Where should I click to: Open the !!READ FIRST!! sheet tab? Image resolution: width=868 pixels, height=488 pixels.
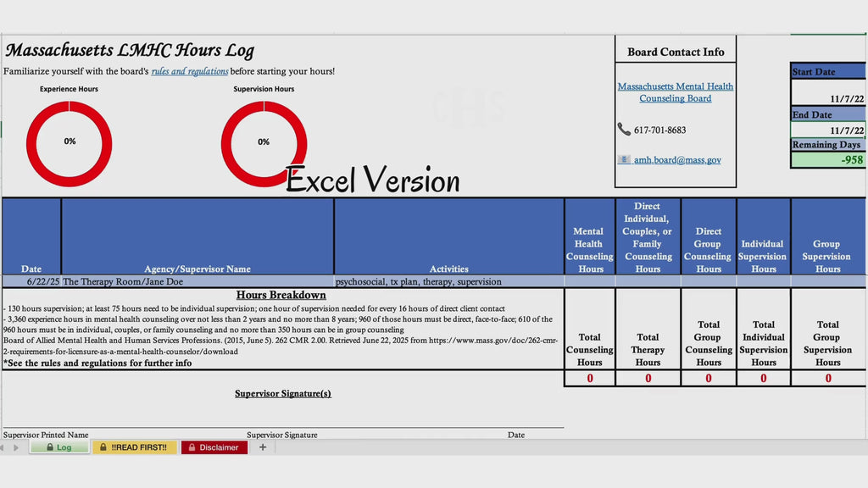pyautogui.click(x=135, y=447)
